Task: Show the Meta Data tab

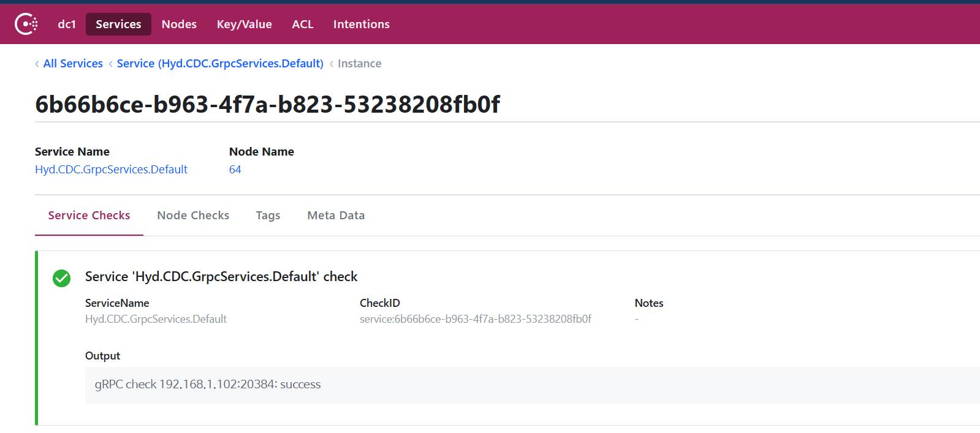Action: point(336,216)
